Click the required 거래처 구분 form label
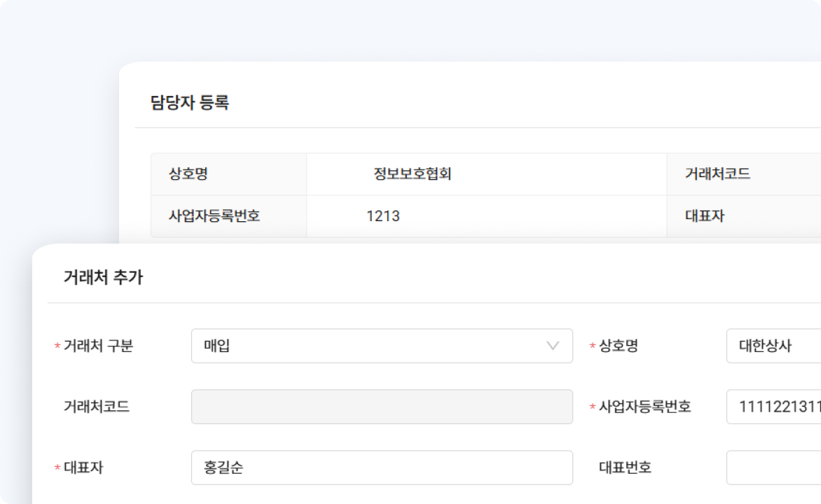 tap(98, 346)
